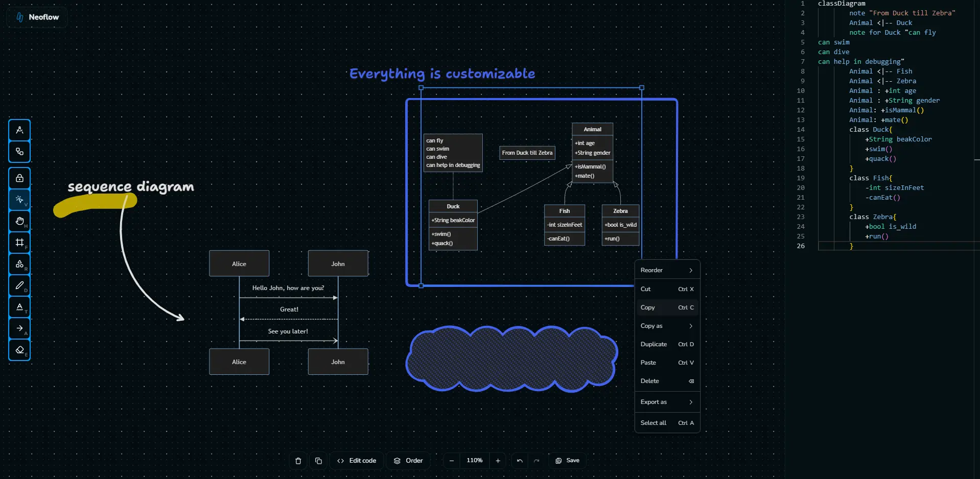Select the Text tool
Image resolution: width=980 pixels, height=479 pixels.
(x=19, y=307)
